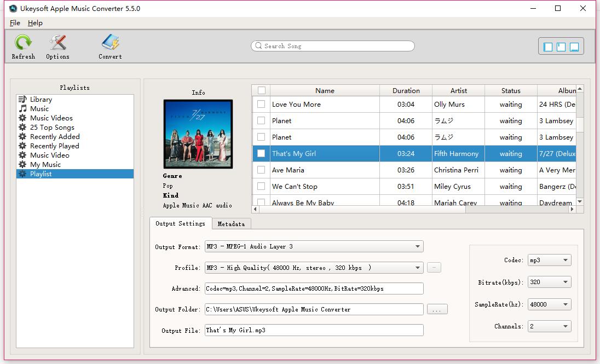Viewport: 600px width, 364px height.
Task: Open the Output Format dropdown
Action: [x=418, y=246]
